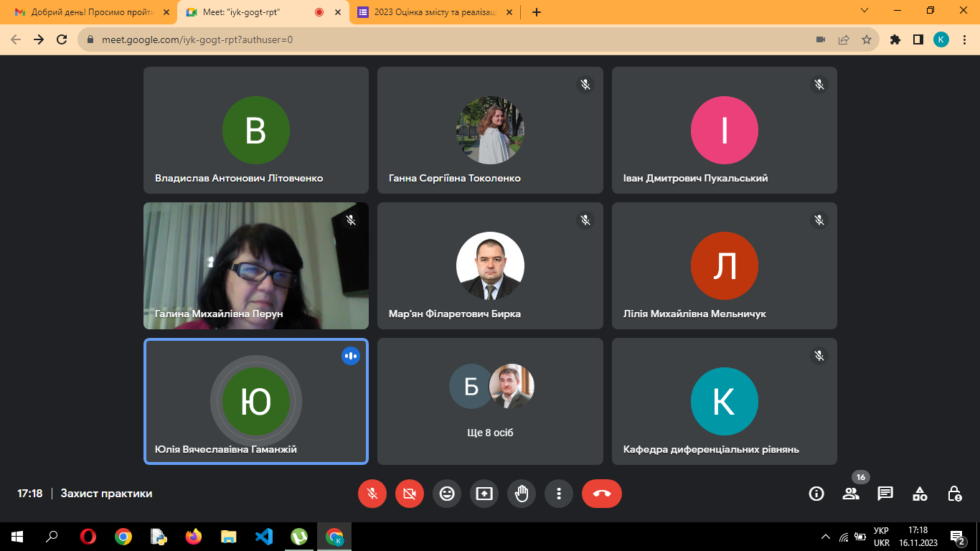This screenshot has height=551, width=980.
Task: Open the Chrome extensions puzzle icon
Action: [x=895, y=40]
